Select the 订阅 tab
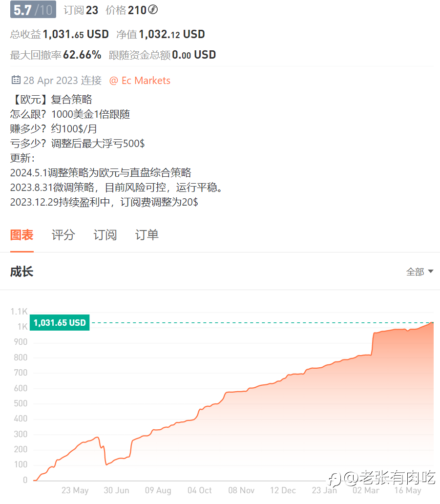 coord(105,235)
